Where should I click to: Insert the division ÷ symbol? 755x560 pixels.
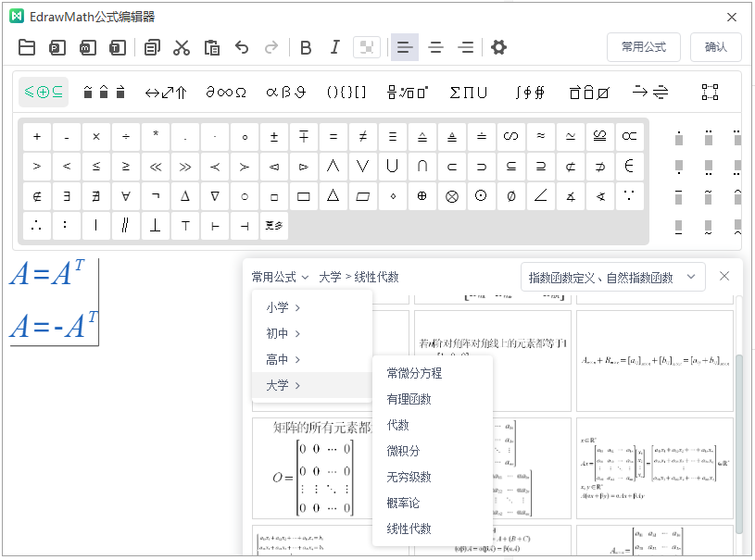pos(126,137)
